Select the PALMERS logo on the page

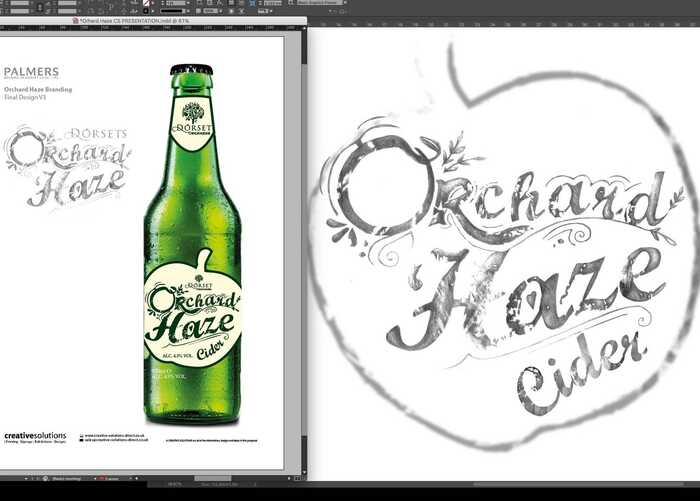(x=31, y=72)
